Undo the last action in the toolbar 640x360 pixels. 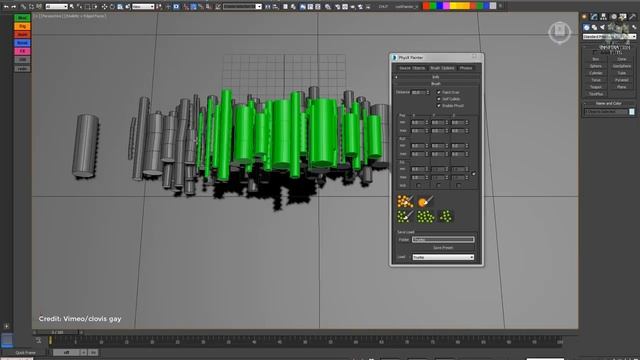(6, 7)
